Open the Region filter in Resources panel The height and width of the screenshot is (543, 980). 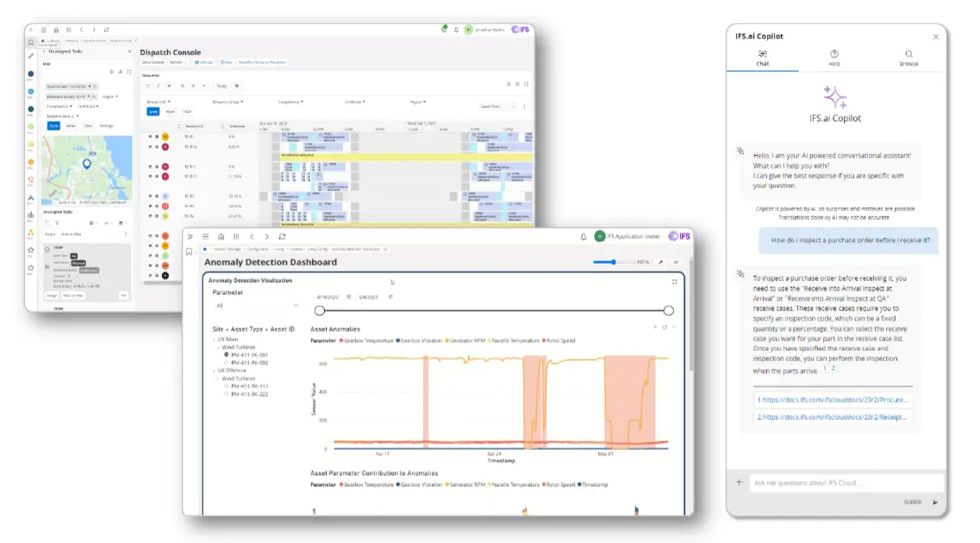point(417,102)
